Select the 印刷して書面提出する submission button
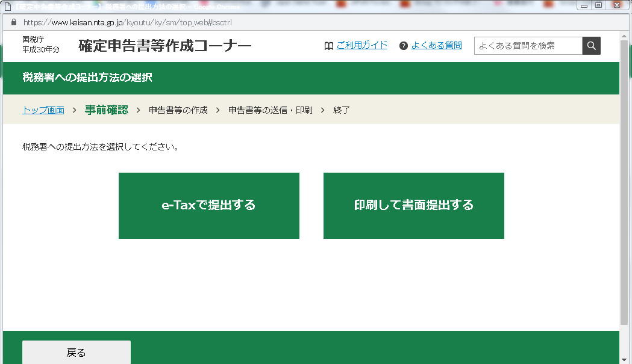 pos(414,205)
